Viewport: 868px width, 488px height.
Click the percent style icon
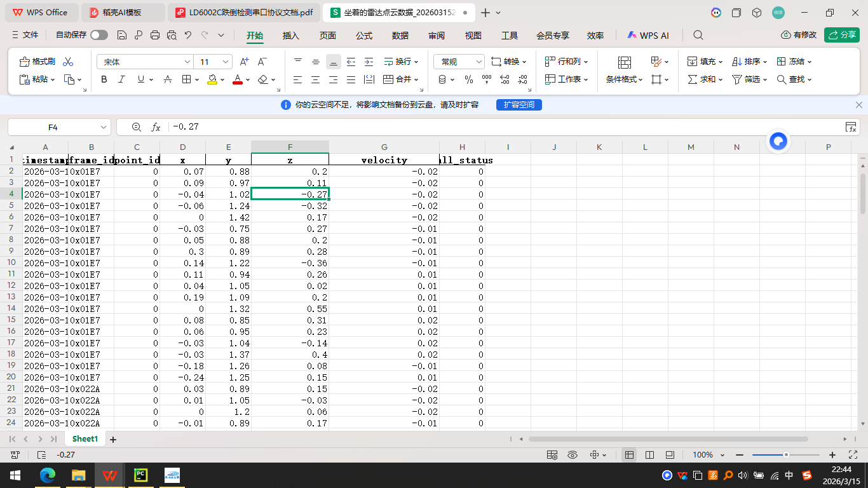(x=469, y=79)
